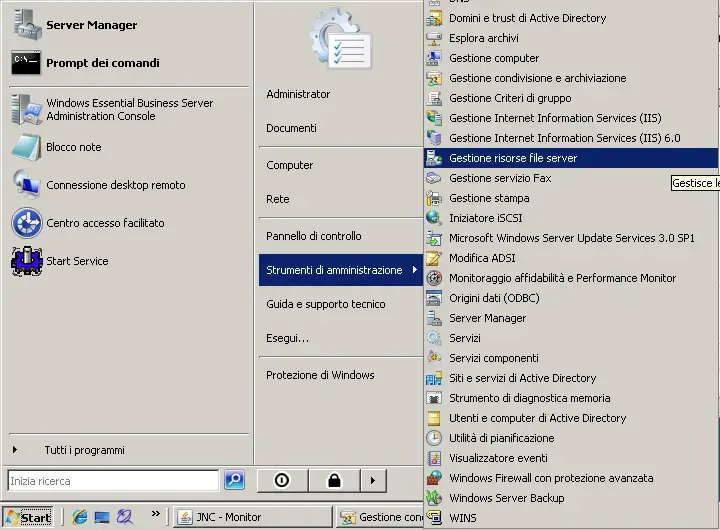Viewport: 720px width, 530px height.
Task: Click the power shutdown button
Action: tap(282, 481)
